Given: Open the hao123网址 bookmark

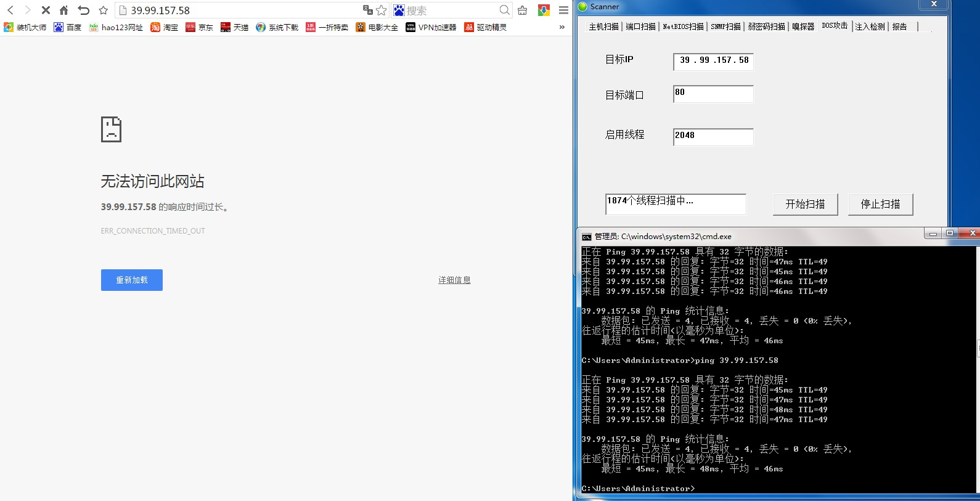Looking at the screenshot, I should click(x=116, y=27).
